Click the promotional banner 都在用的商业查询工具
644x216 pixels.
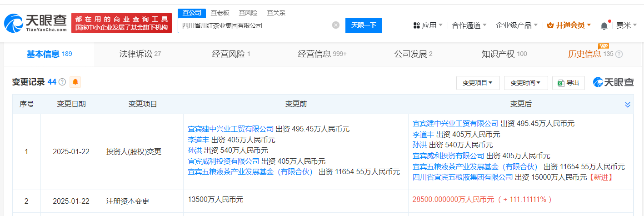[x=122, y=23]
